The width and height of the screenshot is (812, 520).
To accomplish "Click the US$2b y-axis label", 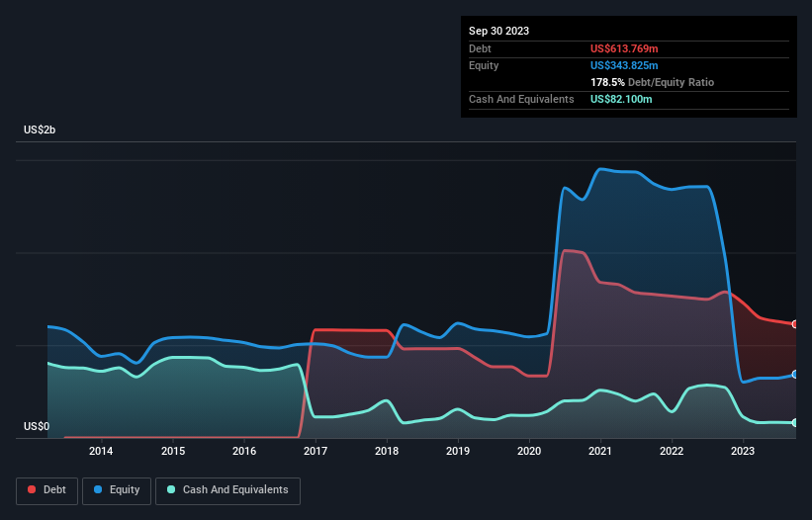I will click(x=40, y=130).
